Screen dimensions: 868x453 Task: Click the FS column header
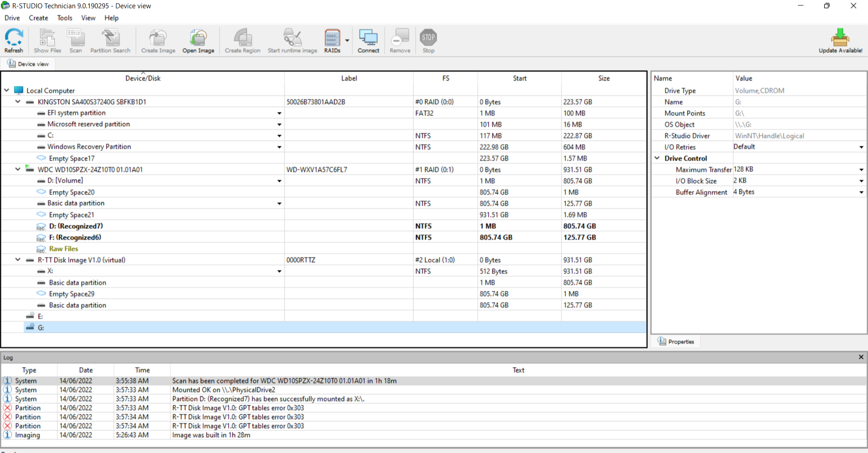(x=446, y=78)
